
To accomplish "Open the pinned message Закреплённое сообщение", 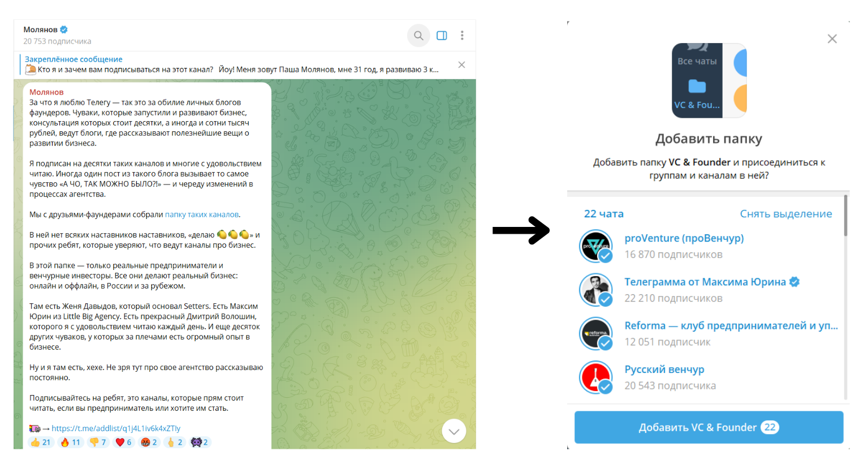I will point(232,65).
